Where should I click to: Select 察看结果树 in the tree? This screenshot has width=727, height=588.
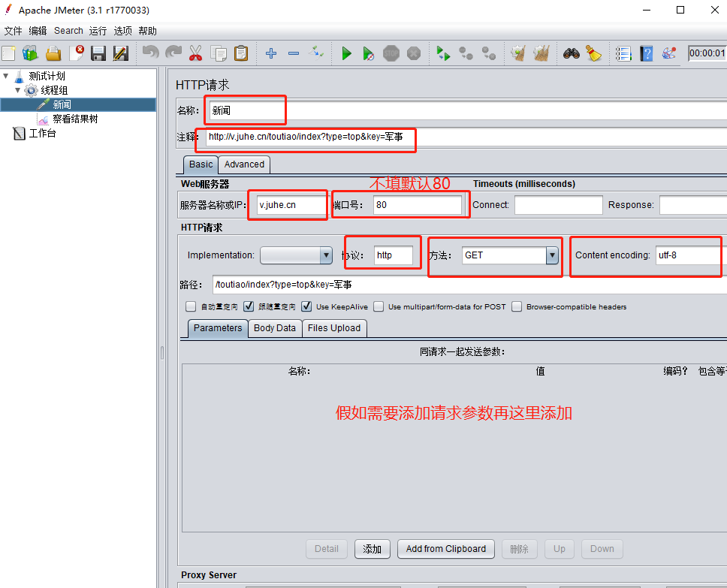pyautogui.click(x=75, y=119)
